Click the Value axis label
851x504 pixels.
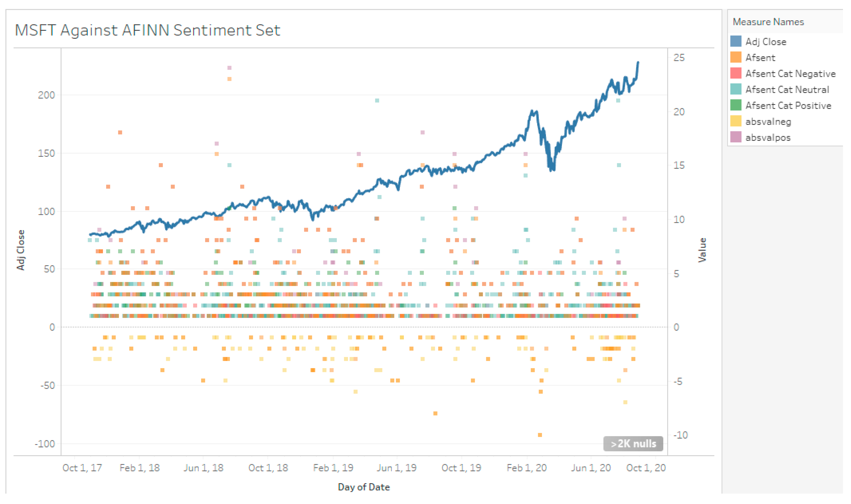[702, 250]
